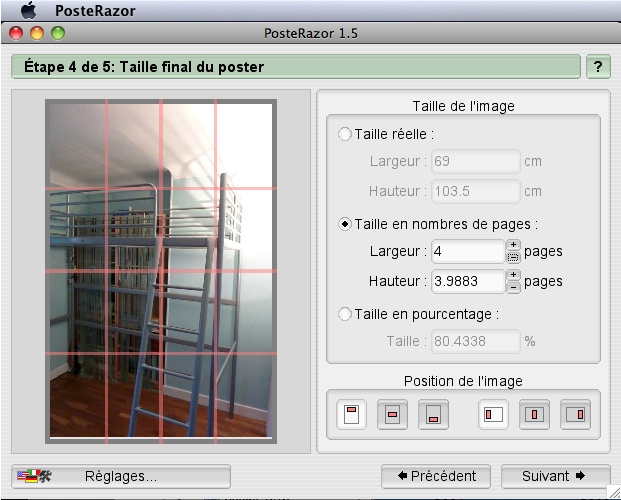Click the Position de l'image label
The image size is (621, 500).
click(463, 381)
